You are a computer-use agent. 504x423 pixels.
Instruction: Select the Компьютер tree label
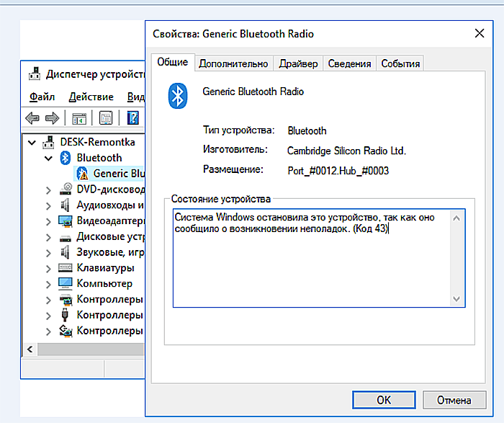coord(104,283)
